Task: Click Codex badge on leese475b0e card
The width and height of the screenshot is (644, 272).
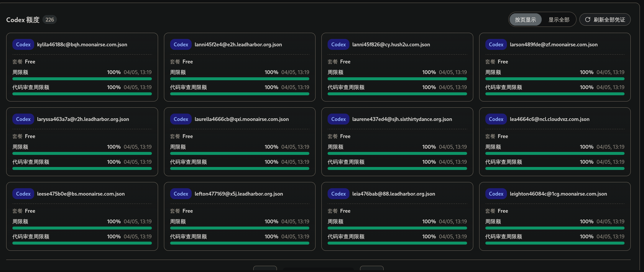Action: [23, 194]
